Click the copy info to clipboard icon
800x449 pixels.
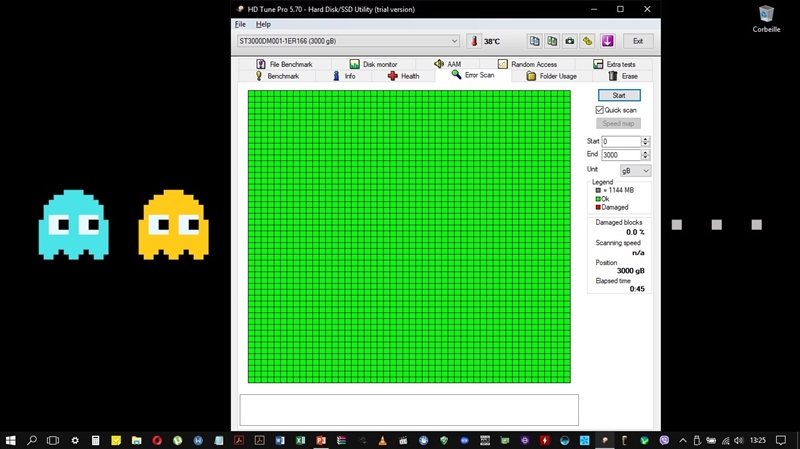coord(534,41)
